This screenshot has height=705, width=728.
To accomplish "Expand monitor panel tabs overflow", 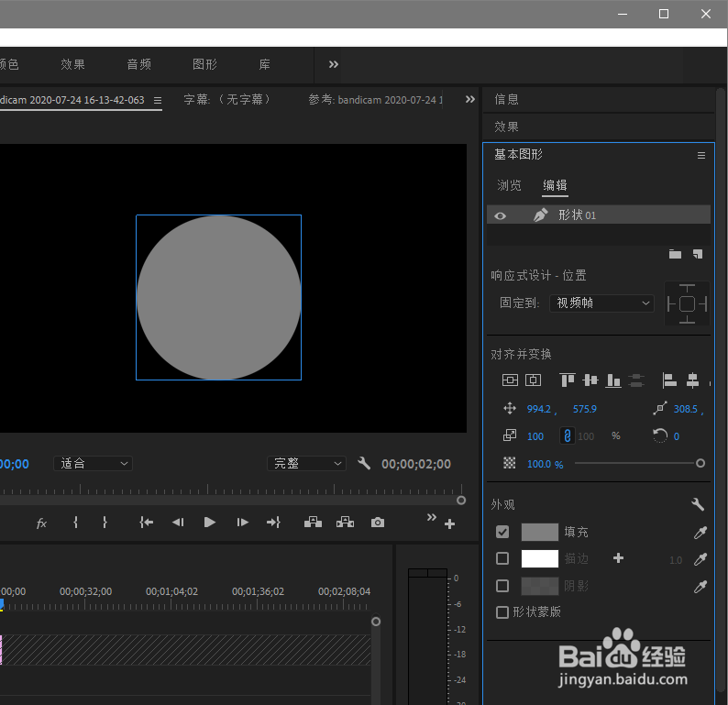I will coord(469,99).
